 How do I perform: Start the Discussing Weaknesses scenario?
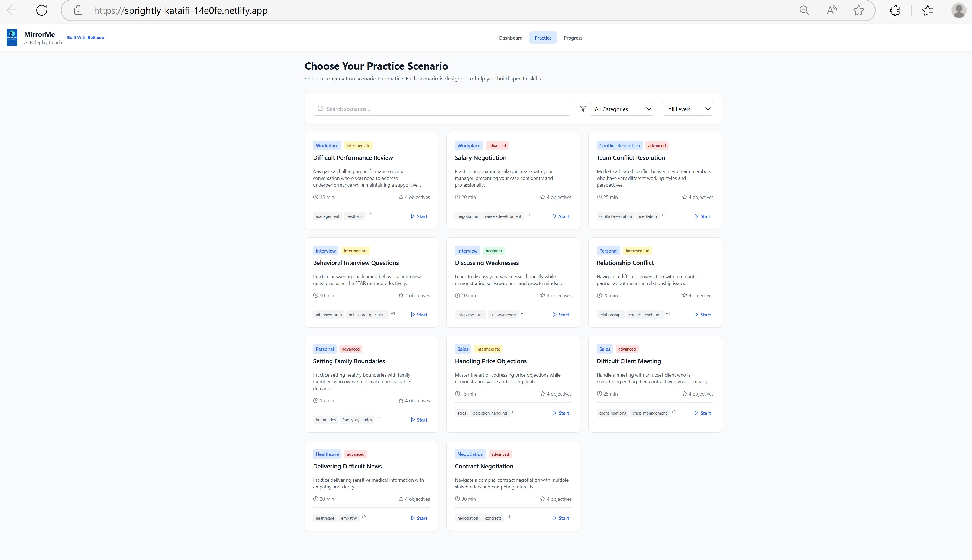point(560,315)
